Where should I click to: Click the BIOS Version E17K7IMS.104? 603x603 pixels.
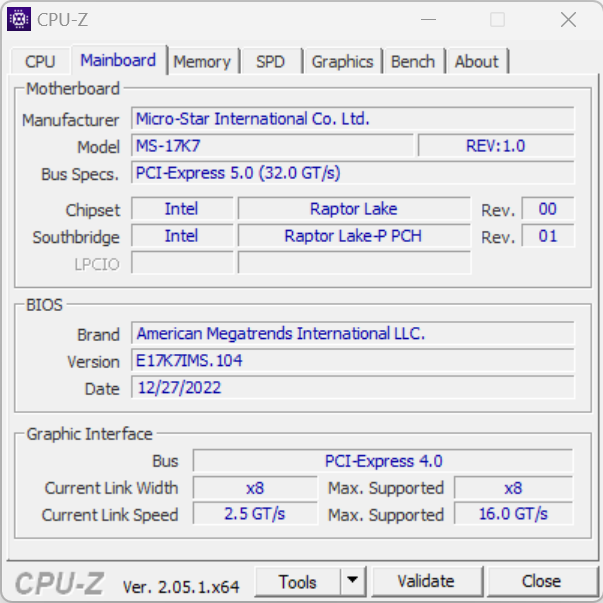pyautogui.click(x=353, y=361)
